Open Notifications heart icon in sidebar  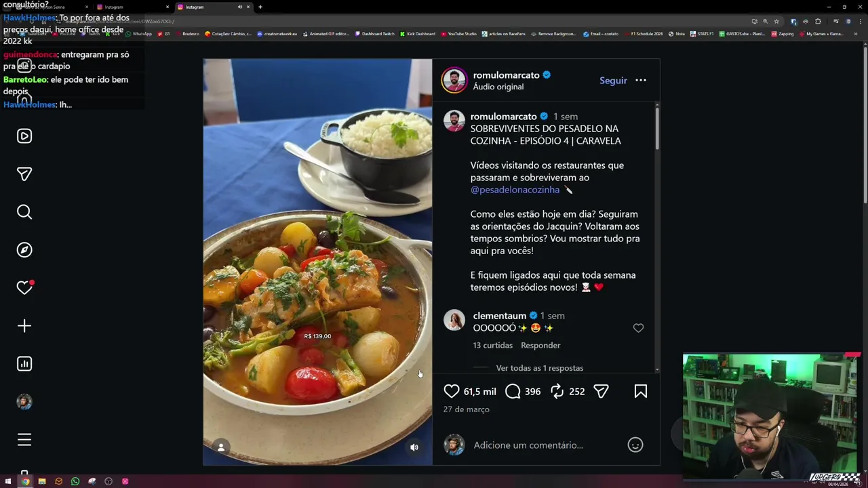(x=24, y=288)
